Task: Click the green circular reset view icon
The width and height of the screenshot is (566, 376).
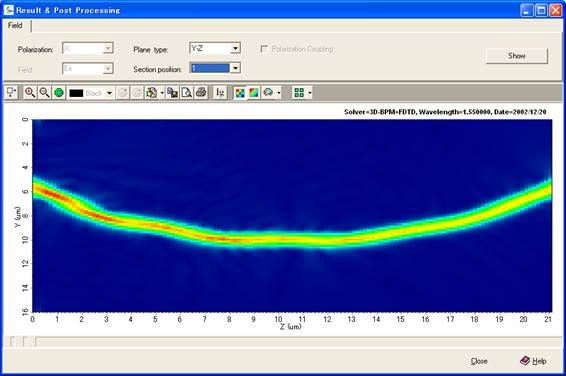Action: (x=59, y=93)
